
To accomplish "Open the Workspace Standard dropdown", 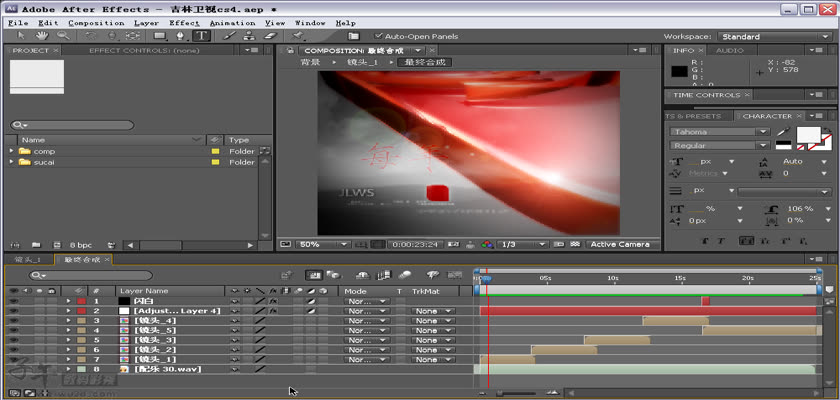I will (x=774, y=36).
